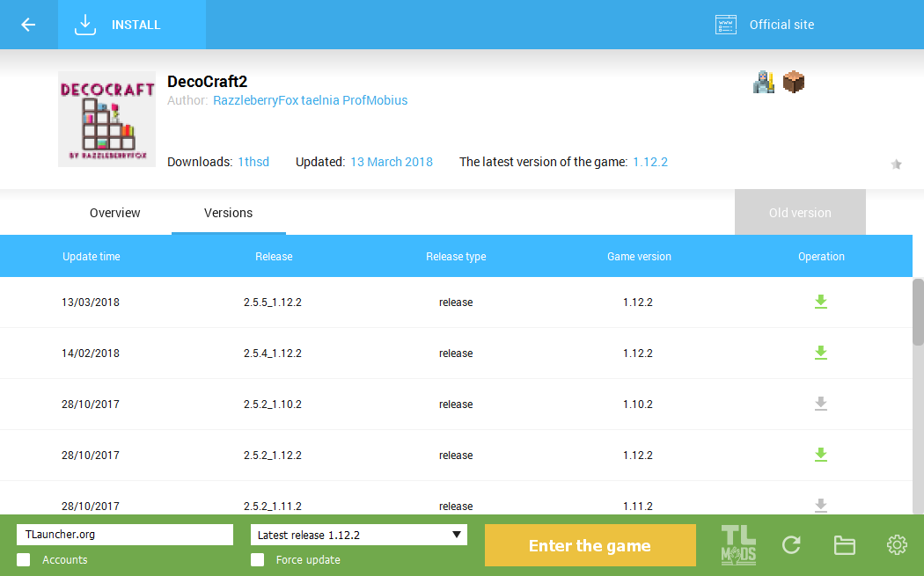Open the Official site link
This screenshot has height=576, width=924.
tap(765, 25)
